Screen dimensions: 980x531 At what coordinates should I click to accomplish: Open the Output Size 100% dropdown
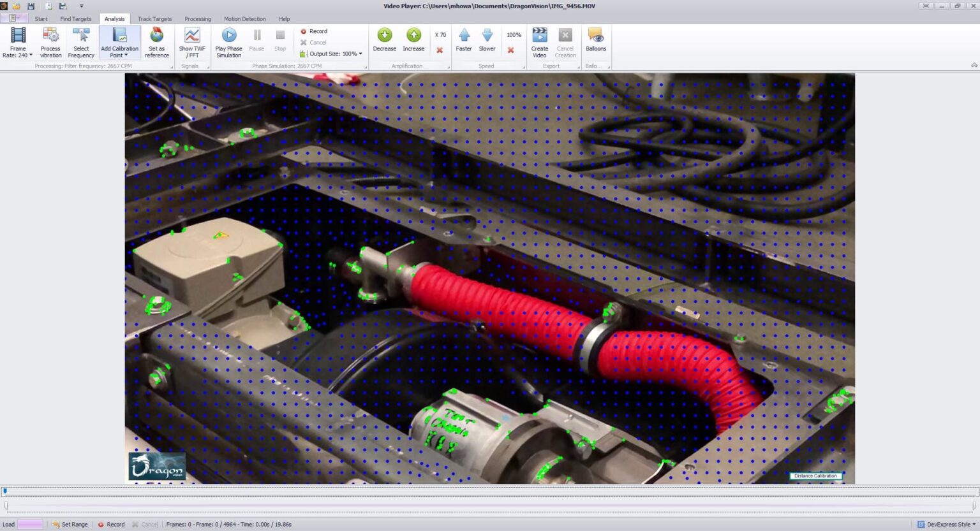click(x=330, y=54)
